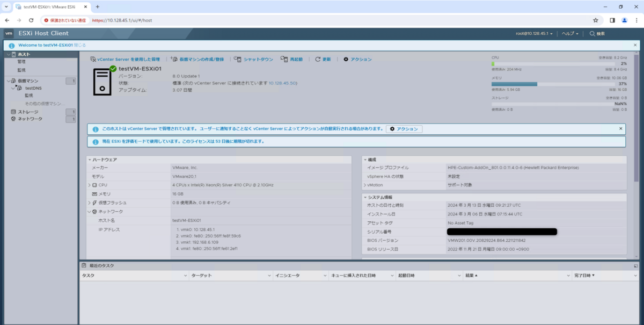Screen dimensions: 644x325
Task: Open the ヘルプ dropdown menu
Action: point(570,33)
